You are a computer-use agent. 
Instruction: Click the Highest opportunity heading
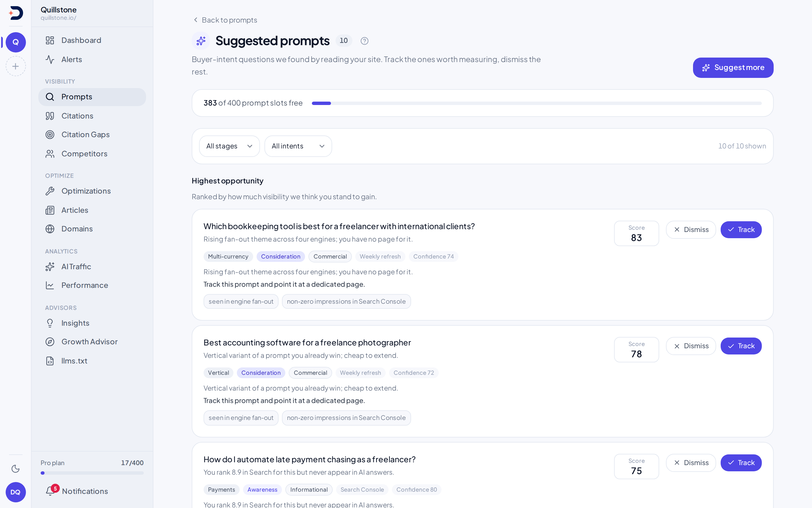[228, 181]
